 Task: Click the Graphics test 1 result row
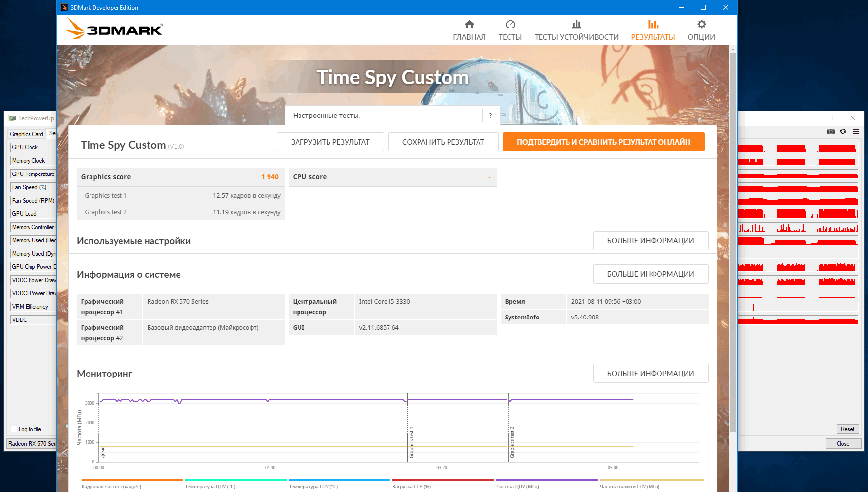[180, 195]
